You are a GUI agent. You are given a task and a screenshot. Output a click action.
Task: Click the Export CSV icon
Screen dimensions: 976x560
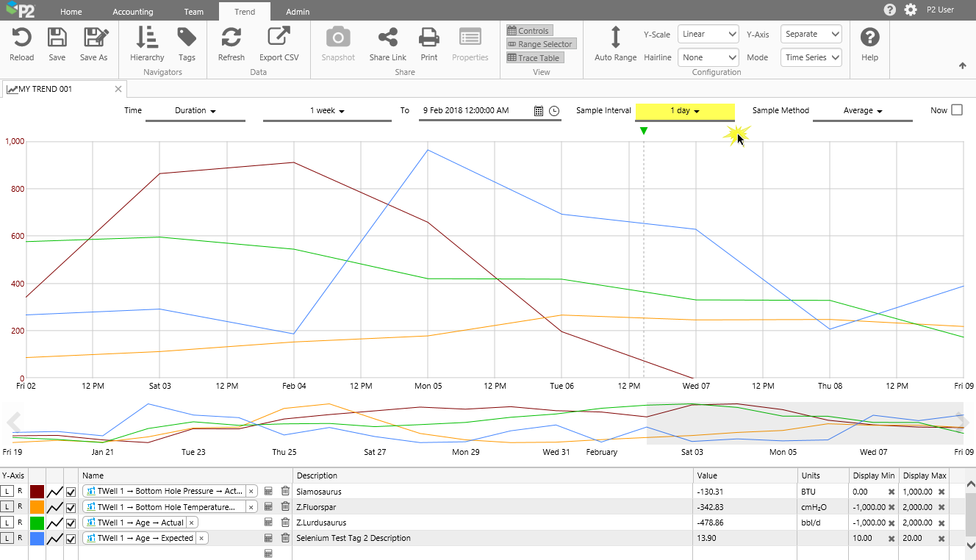point(279,37)
